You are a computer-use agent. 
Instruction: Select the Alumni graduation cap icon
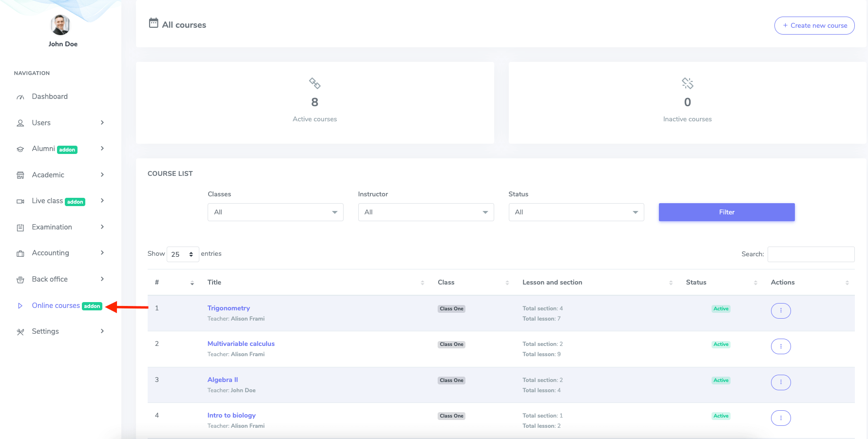[20, 149]
